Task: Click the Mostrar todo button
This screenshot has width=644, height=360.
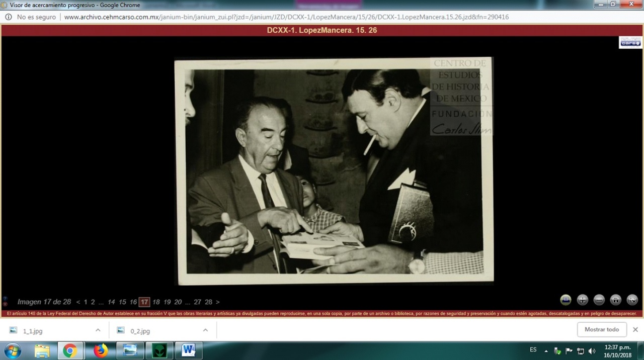Action: (602, 330)
